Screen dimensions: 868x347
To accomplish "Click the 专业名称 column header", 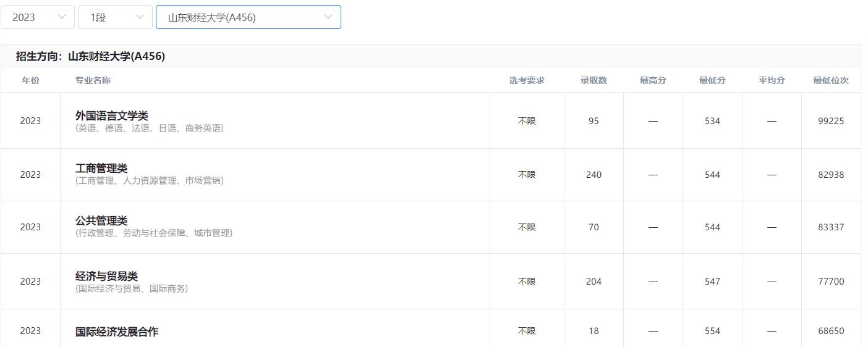I will pos(93,80).
